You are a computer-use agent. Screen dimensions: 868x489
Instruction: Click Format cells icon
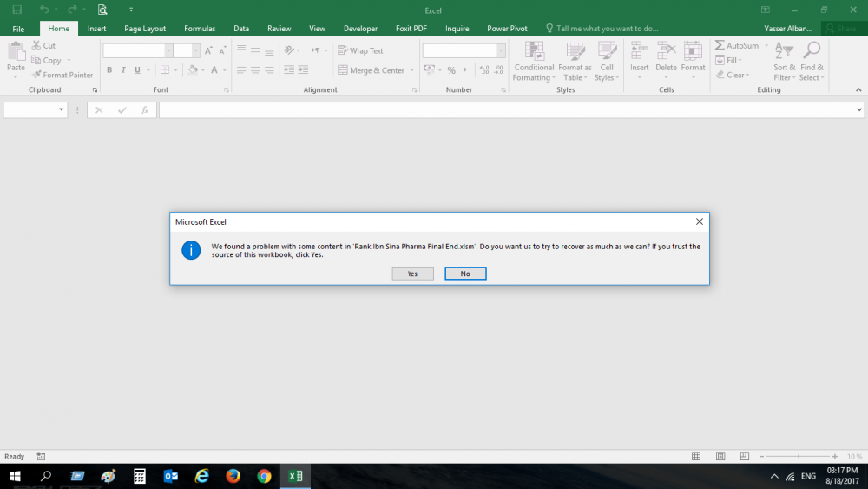tap(693, 51)
